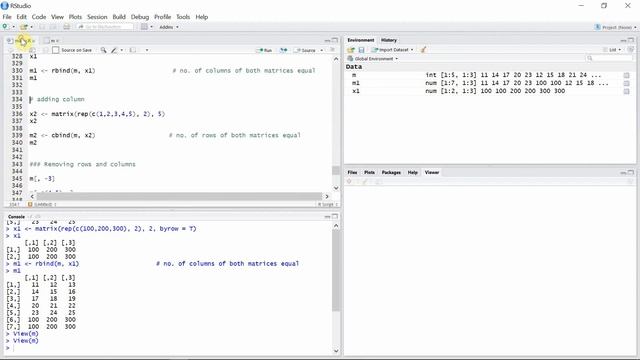This screenshot has width=640, height=360.
Task: Switch to the Help tab
Action: coord(413,172)
